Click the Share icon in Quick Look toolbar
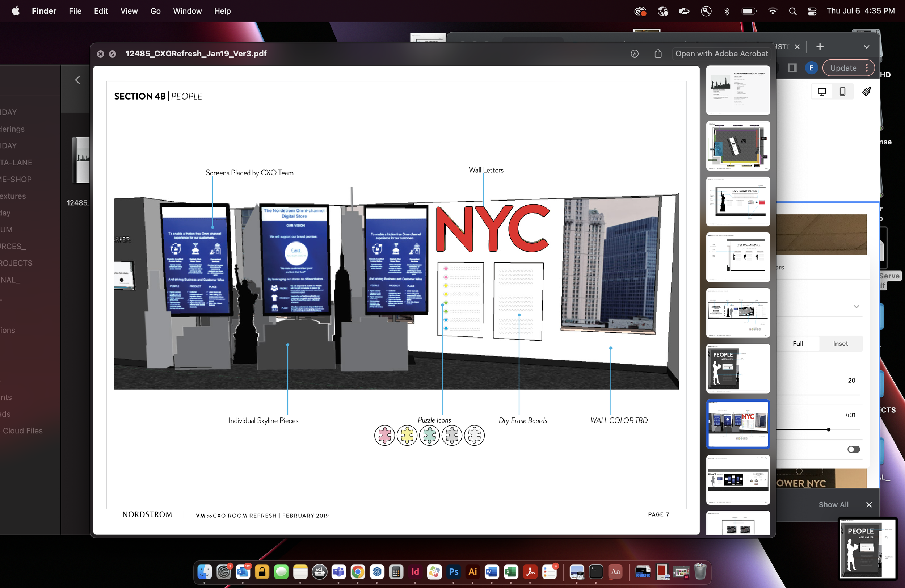Screen dimensions: 905x588 coord(658,54)
